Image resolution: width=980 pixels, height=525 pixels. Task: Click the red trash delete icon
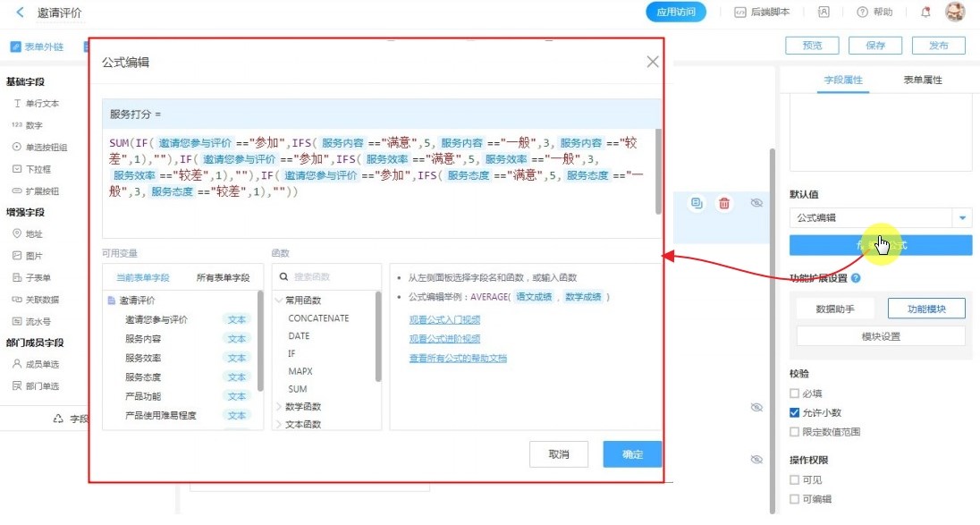point(724,204)
